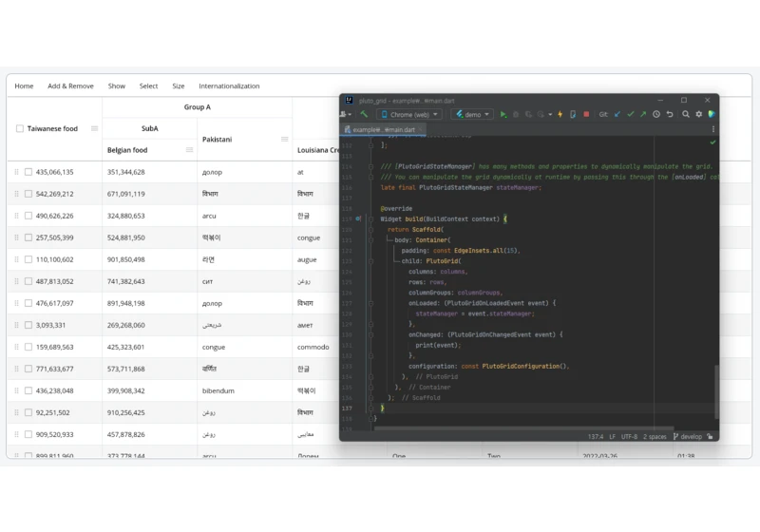The height and width of the screenshot is (532, 760).
Task: Open Belgian food column menu icon
Action: pyautogui.click(x=189, y=150)
